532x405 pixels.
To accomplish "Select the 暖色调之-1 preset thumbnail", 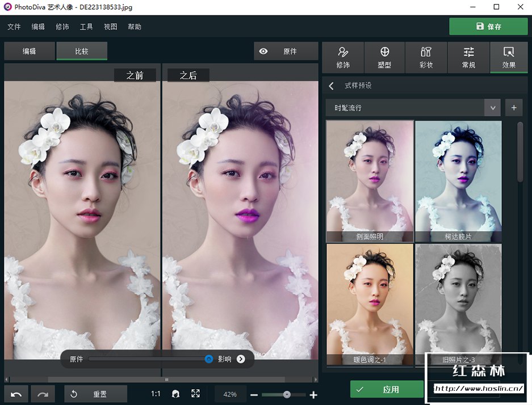I will 370,305.
